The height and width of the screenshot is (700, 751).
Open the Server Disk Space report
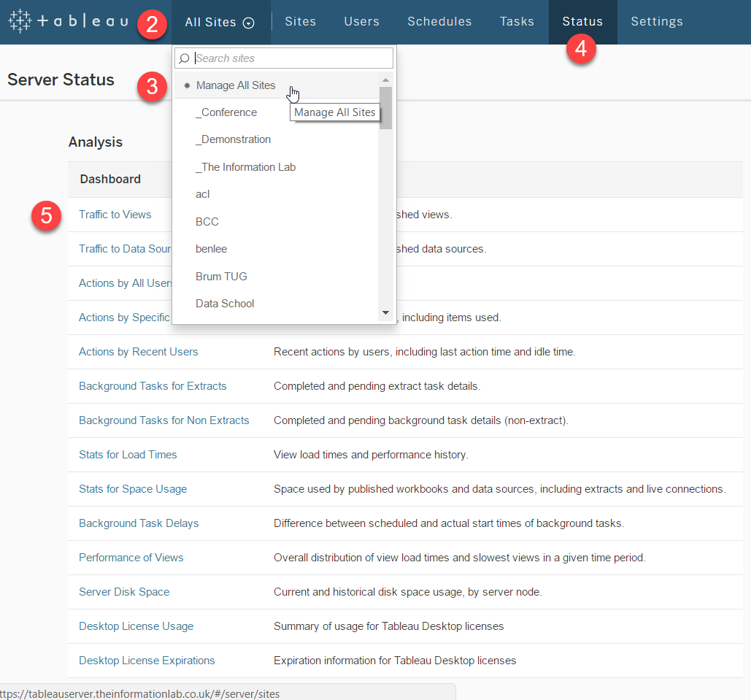coord(123,592)
